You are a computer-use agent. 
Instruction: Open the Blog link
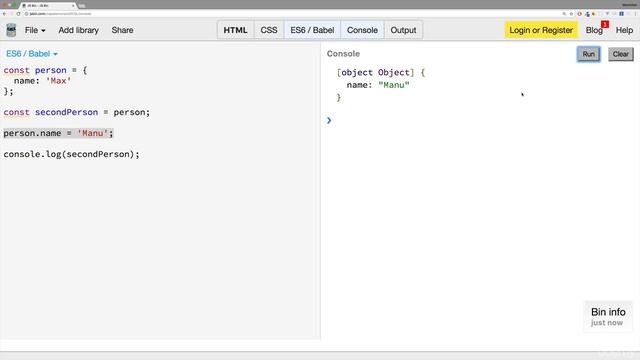click(x=594, y=30)
